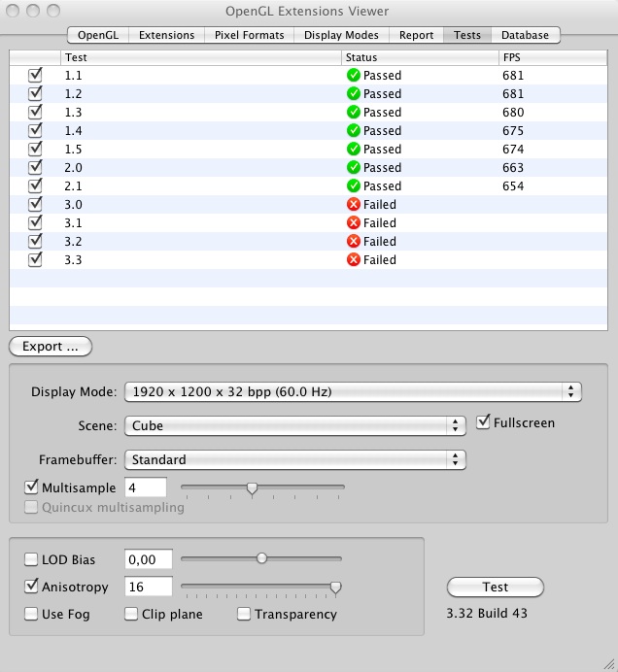Click the green Passed icon for test 1.3
This screenshot has width=618, height=672.
(x=354, y=112)
